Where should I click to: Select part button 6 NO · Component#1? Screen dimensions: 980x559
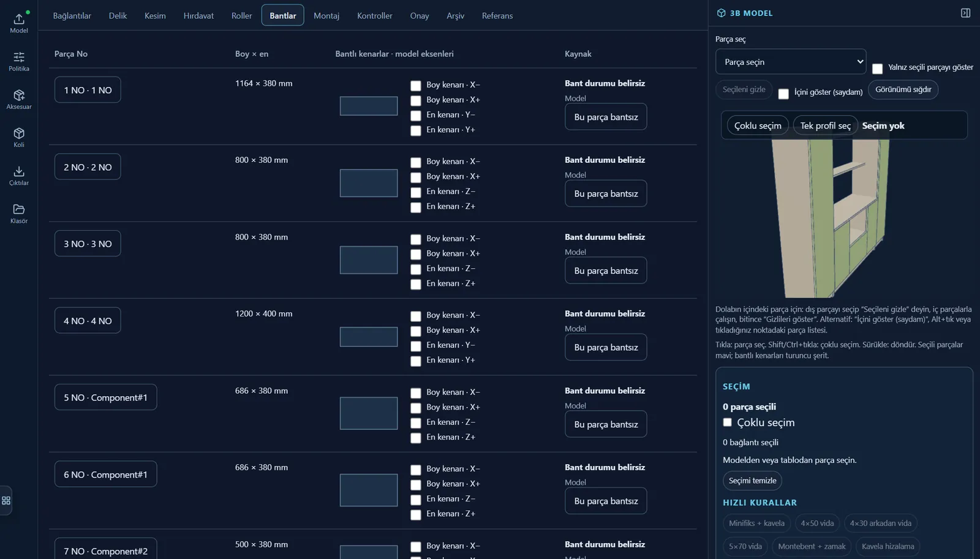(105, 475)
